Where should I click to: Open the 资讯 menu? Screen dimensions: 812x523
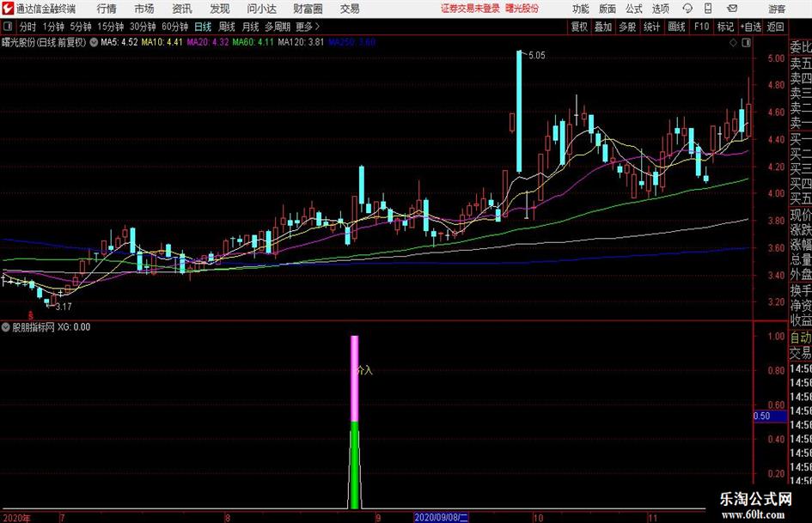pos(182,9)
